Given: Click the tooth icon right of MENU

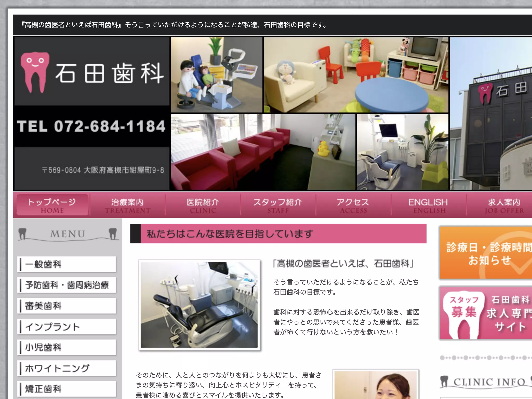Looking at the screenshot, I should coord(113,234).
